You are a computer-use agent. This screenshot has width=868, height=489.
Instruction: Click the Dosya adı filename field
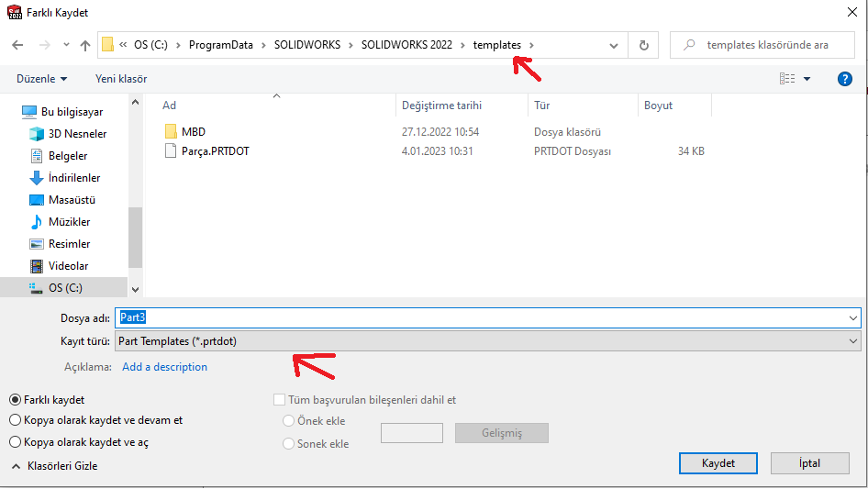(x=486, y=317)
